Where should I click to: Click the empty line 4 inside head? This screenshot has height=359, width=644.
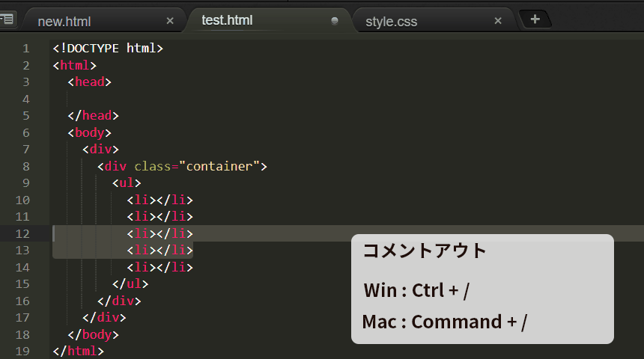click(x=347, y=99)
